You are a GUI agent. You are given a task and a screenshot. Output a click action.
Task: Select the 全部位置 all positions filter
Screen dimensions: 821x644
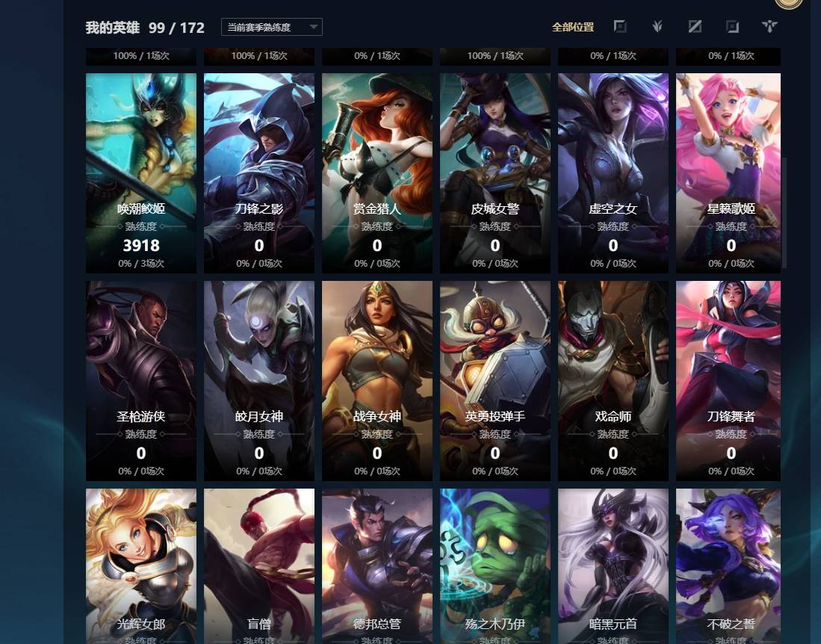tap(573, 27)
